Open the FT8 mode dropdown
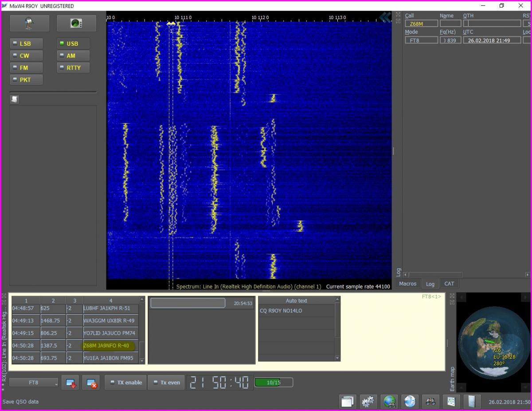 [34, 382]
